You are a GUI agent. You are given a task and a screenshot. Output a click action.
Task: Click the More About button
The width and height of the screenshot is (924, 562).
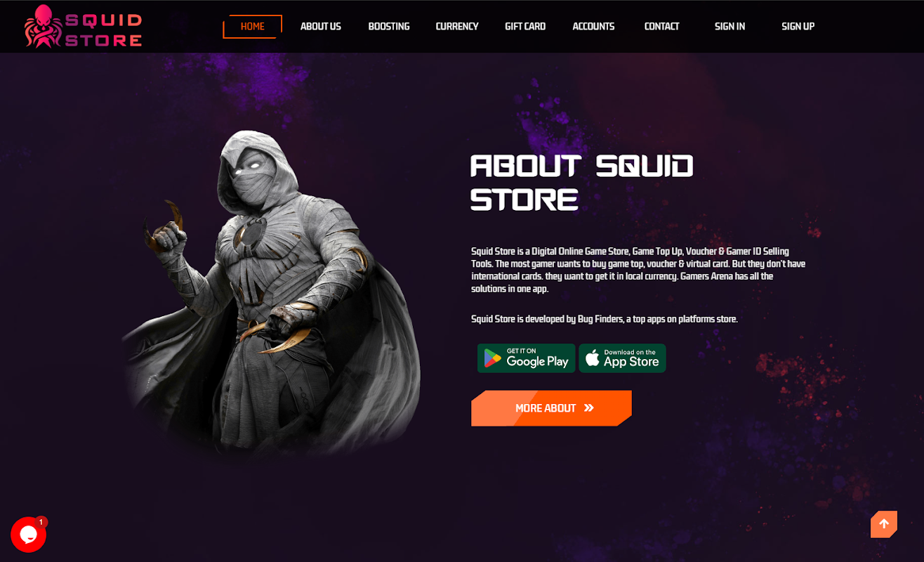point(551,408)
